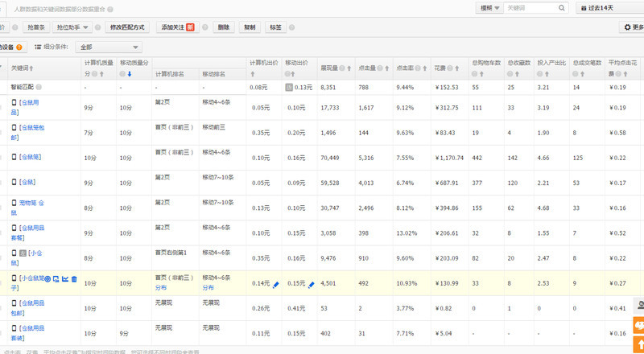Open the 过去14天 date range picker
The image size is (644, 354).
coord(610,8)
